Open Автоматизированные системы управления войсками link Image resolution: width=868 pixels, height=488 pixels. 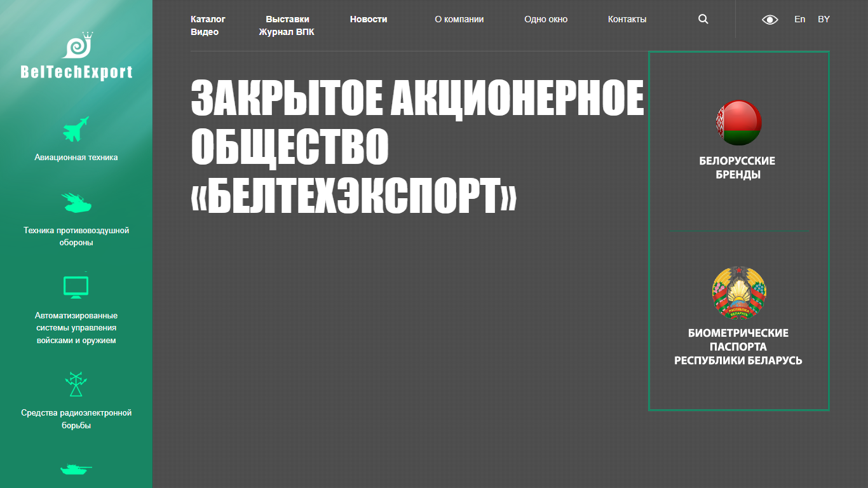76,328
